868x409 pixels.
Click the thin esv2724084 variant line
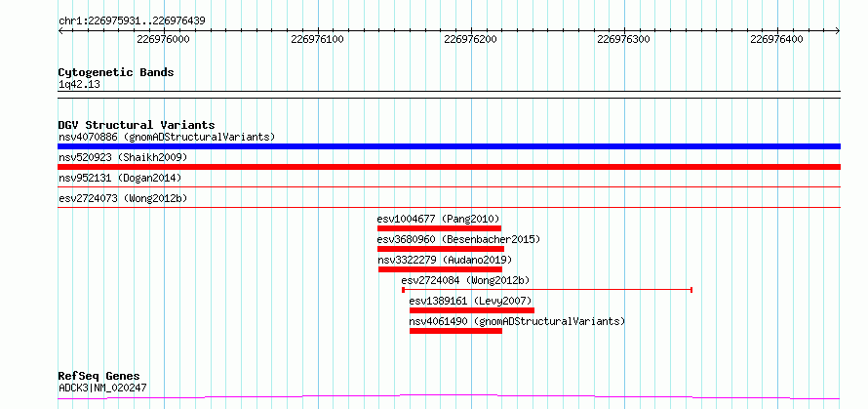[547, 290]
